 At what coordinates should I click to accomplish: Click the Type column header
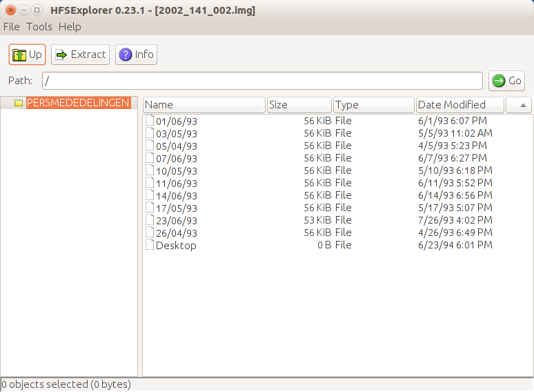tap(373, 105)
